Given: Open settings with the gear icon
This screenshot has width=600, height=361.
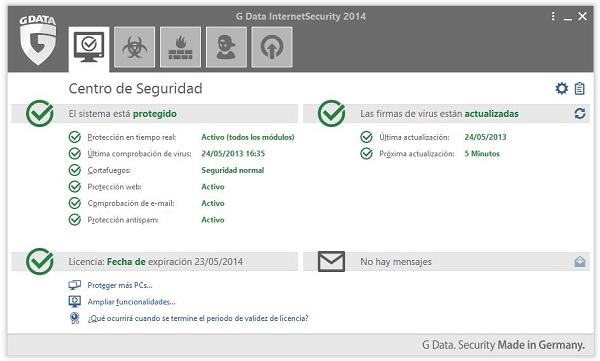Looking at the screenshot, I should (562, 88).
